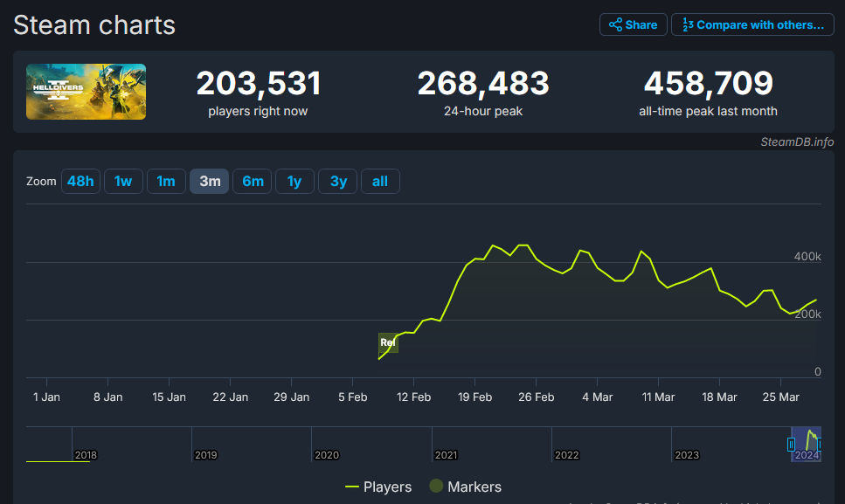Viewport: 845px width, 504px height.
Task: Click the "1 Jan" x-axis label
Action: [47, 397]
